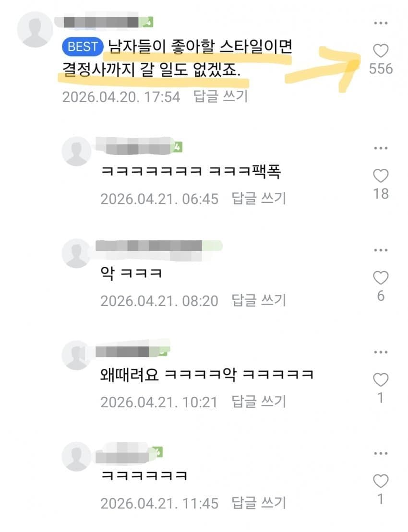This screenshot has width=408, height=532.
Task: Open three-dot menu on the 10:21 reply
Action: 381,352
